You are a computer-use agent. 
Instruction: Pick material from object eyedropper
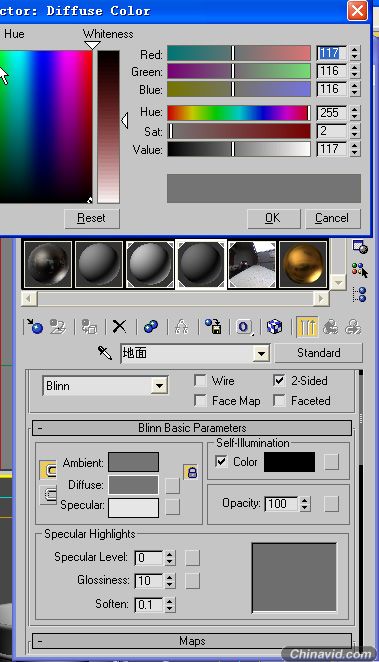tap(105, 353)
